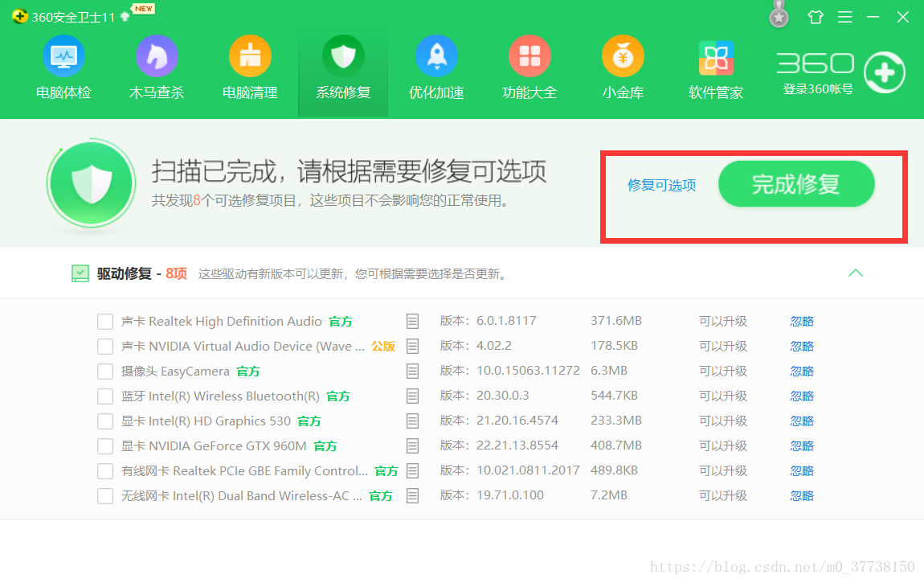Ignore the Intel Wireless Bluetooth update
Screen dimensions: 924x583
point(801,396)
